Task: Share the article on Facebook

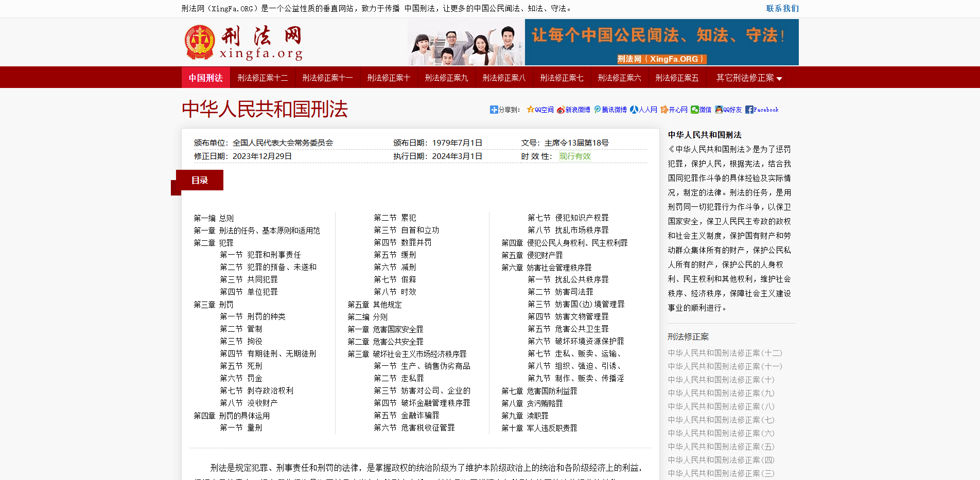Action: coord(762,110)
